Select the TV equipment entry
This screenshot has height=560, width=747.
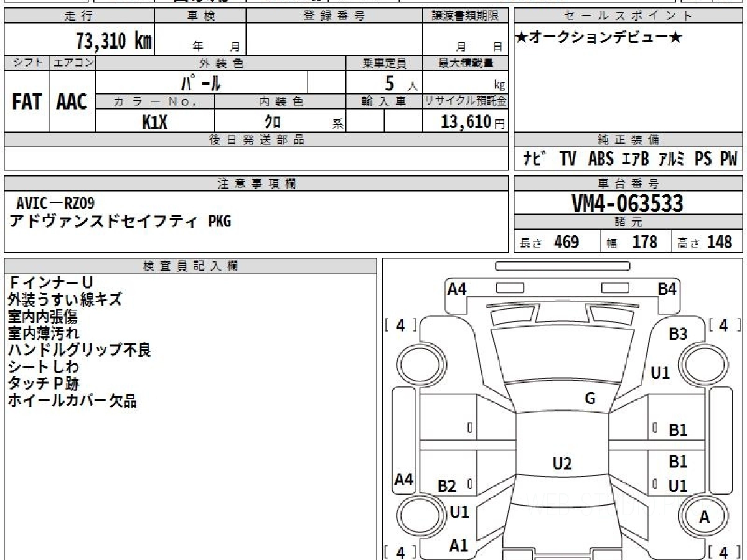point(568,159)
